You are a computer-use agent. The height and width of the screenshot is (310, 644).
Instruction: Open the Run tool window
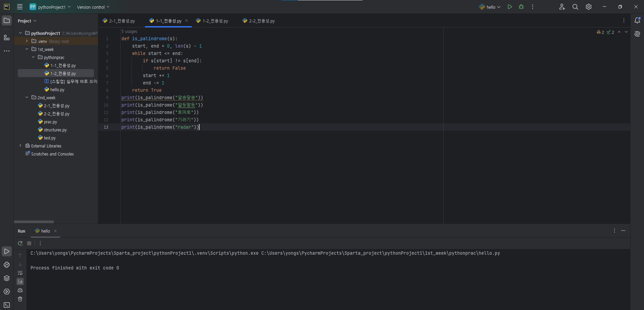tap(7, 251)
